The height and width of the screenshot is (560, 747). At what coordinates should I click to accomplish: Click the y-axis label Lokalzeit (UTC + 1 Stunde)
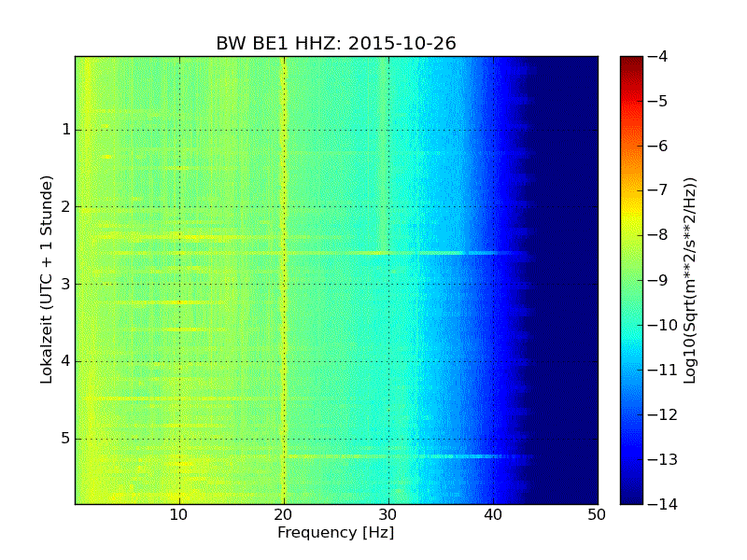pos(46,280)
